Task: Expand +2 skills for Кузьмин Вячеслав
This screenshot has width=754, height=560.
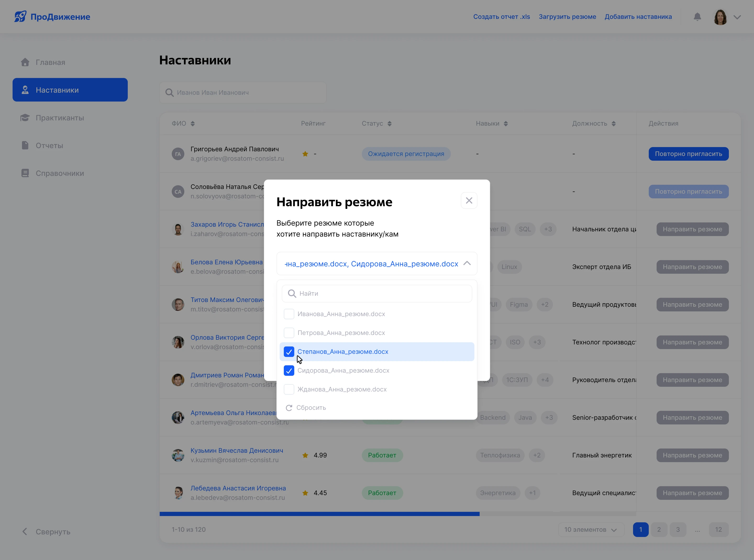Action: coord(537,455)
